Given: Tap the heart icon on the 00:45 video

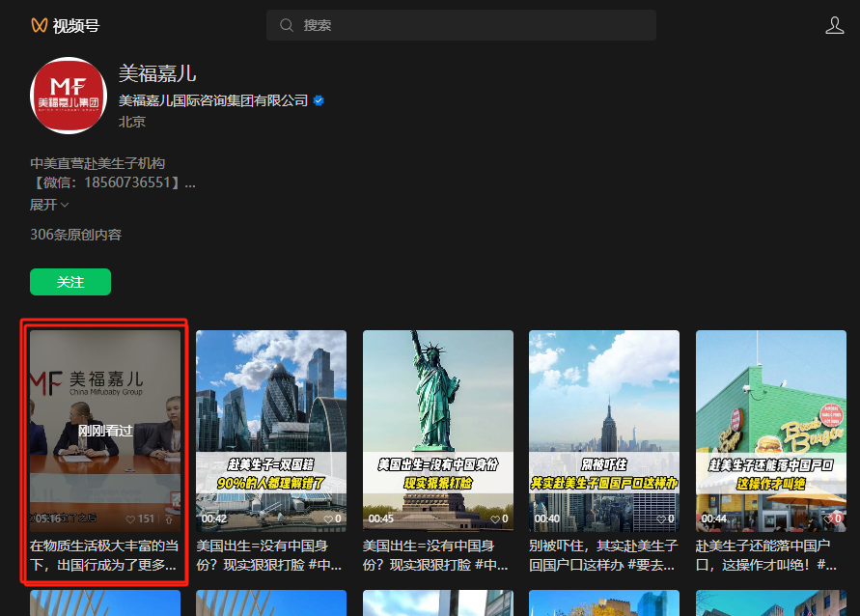Looking at the screenshot, I should 495,518.
